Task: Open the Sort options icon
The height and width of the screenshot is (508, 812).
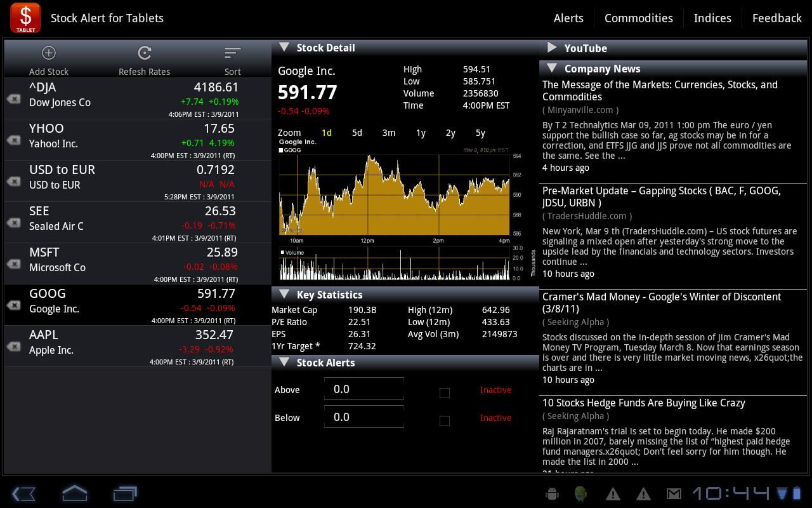Action: click(x=233, y=53)
